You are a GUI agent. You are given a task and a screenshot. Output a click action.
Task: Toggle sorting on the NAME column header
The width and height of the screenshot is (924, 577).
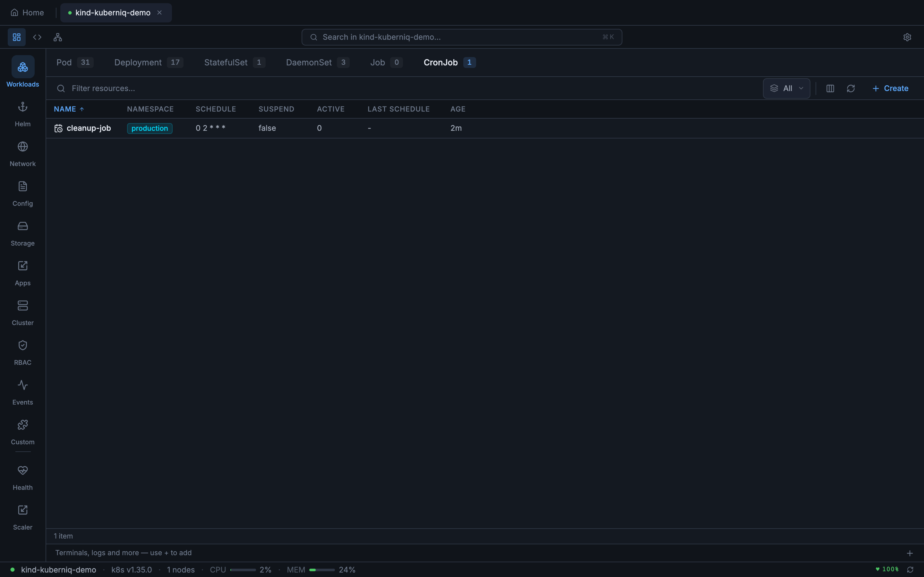pyautogui.click(x=68, y=109)
